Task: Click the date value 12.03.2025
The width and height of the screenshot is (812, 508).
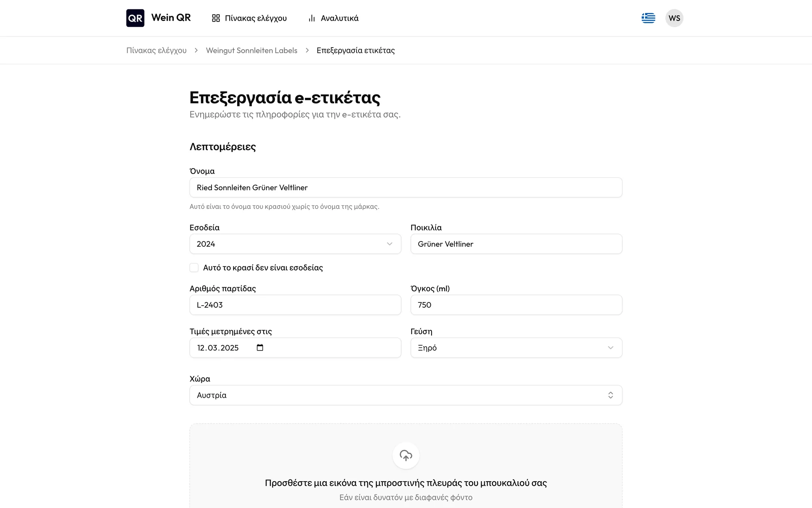Action: pos(218,348)
